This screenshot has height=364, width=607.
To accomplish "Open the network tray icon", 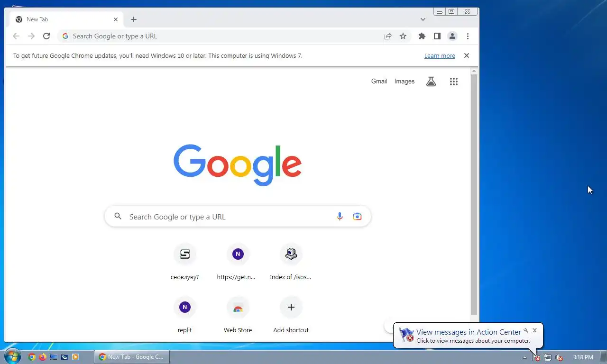I will click(x=548, y=357).
